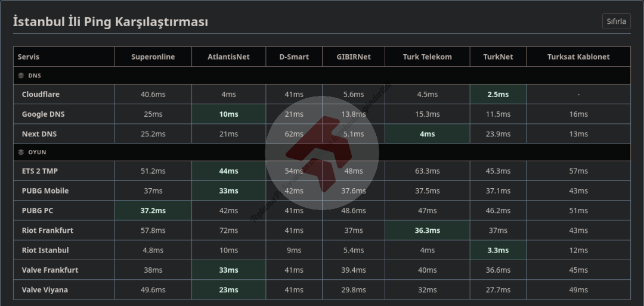Viewport: 644px width, 306px height.
Task: Select the PUBG Mobile row label
Action: point(45,191)
